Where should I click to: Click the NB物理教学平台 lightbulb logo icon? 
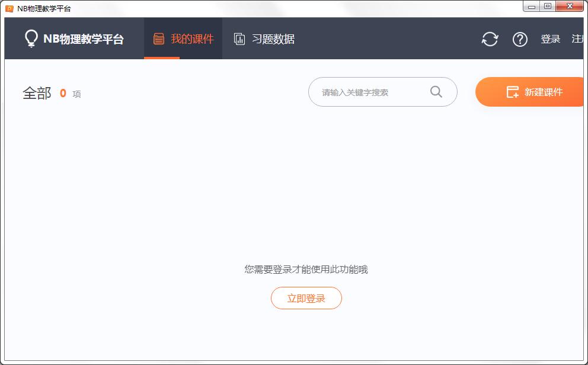[x=31, y=38]
